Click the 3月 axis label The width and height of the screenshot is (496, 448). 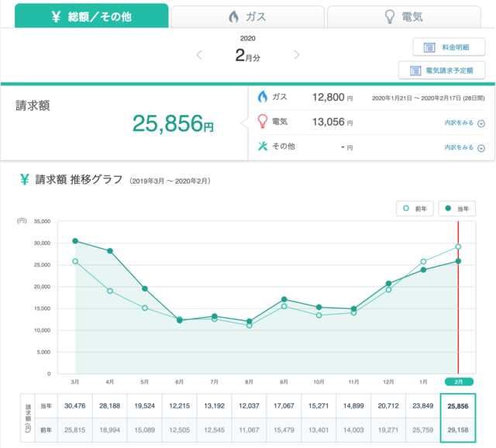(x=75, y=382)
